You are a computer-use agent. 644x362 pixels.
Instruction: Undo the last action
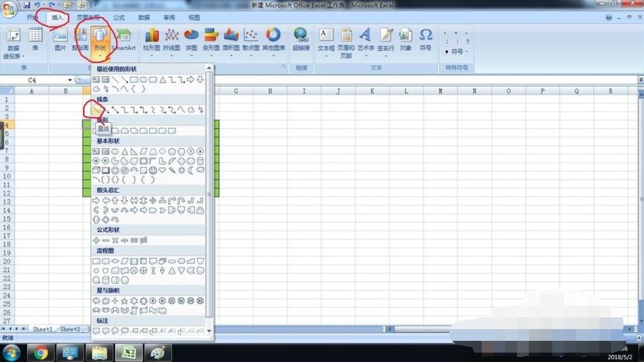37,5
